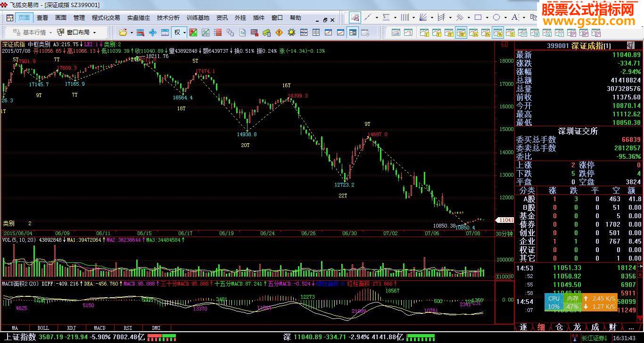Viewport: 644px width, 343px height.
Task: Switch chart to 5-minute period
Action: click(437, 32)
